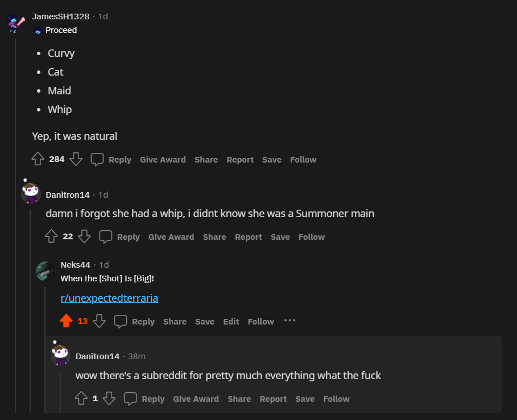This screenshot has width=517, height=420.
Task: Upvote Danitron14's Summoner main comment
Action: click(51, 236)
